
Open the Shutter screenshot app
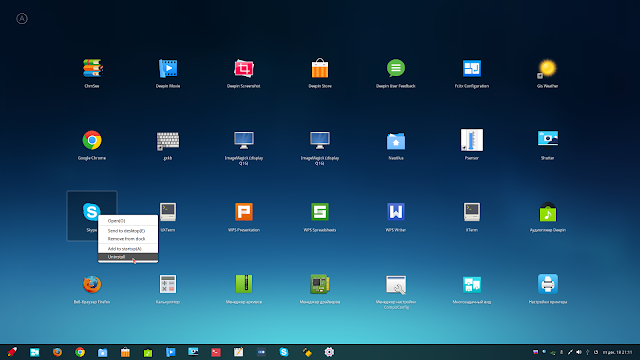coord(547,140)
